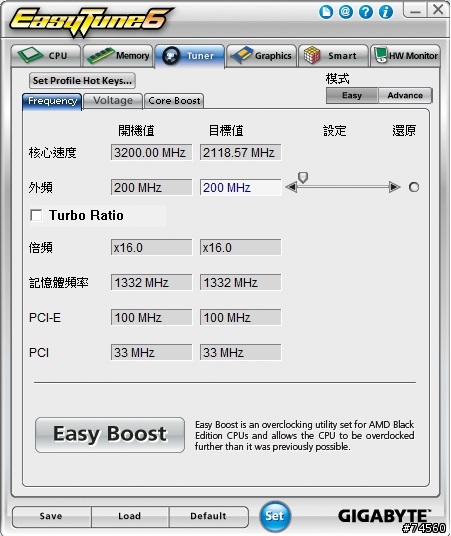Select the Tuner tab

(x=190, y=56)
